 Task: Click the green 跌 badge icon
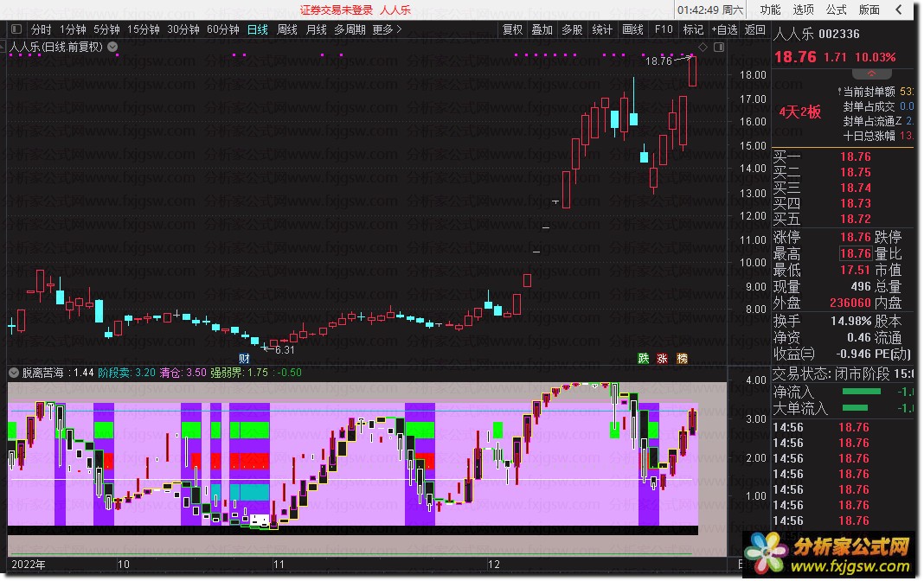click(x=644, y=358)
